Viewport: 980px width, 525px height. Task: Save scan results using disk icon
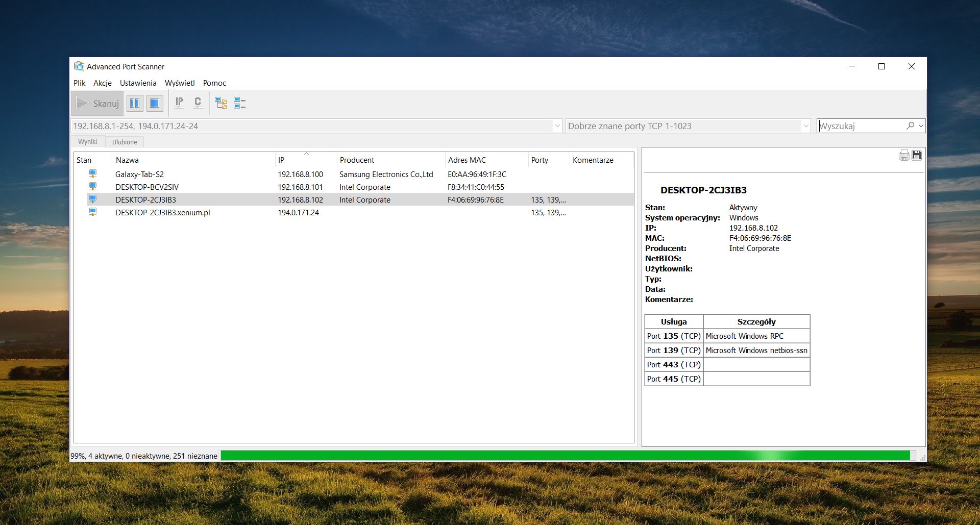pos(917,155)
